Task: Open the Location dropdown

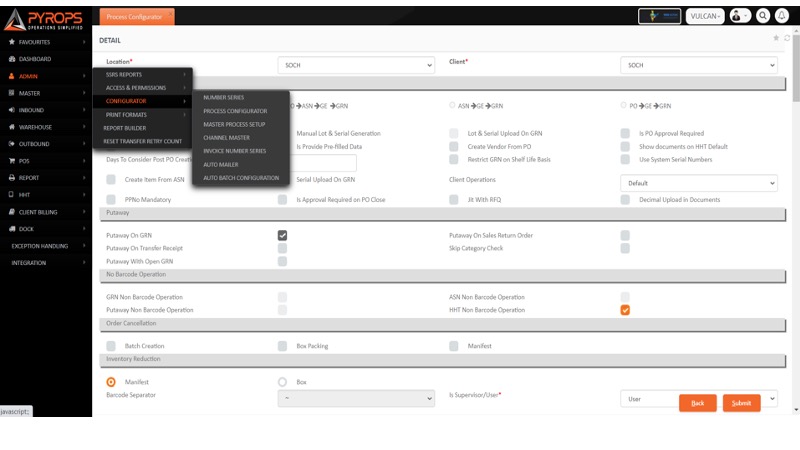Action: 356,65
